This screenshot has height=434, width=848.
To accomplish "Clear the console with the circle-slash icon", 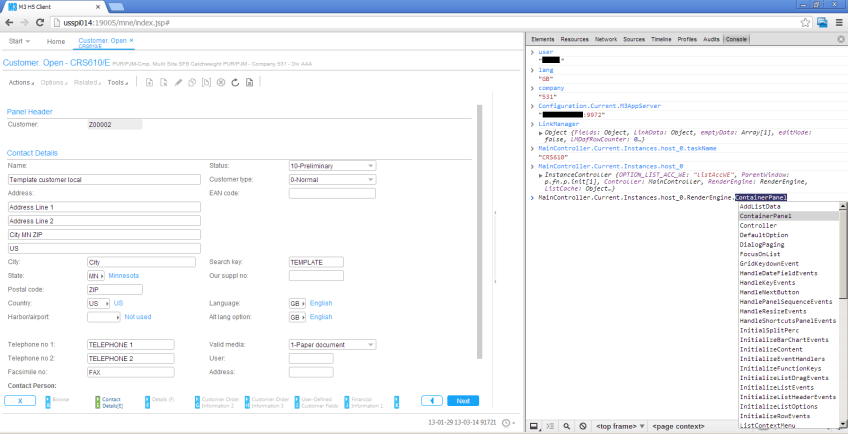I will point(582,426).
